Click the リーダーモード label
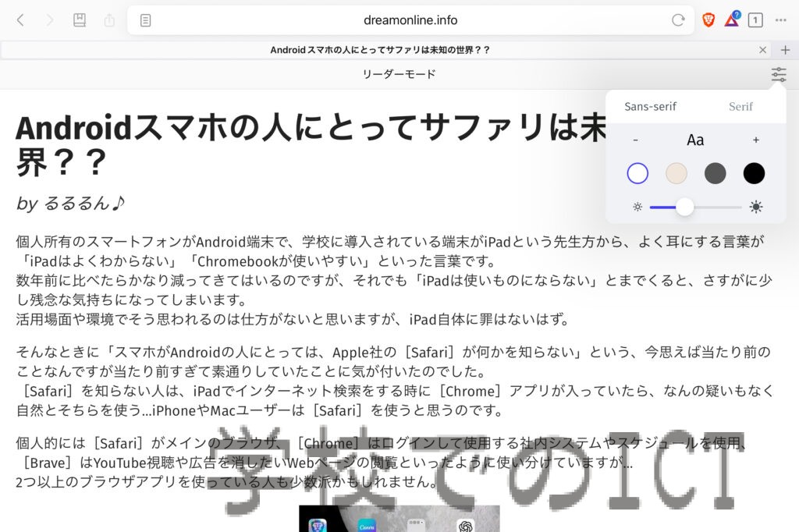The image size is (799, 532). (399, 74)
